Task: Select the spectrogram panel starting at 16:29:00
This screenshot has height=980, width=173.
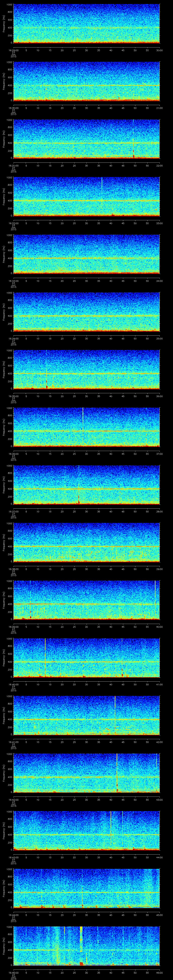Action: coord(86,24)
